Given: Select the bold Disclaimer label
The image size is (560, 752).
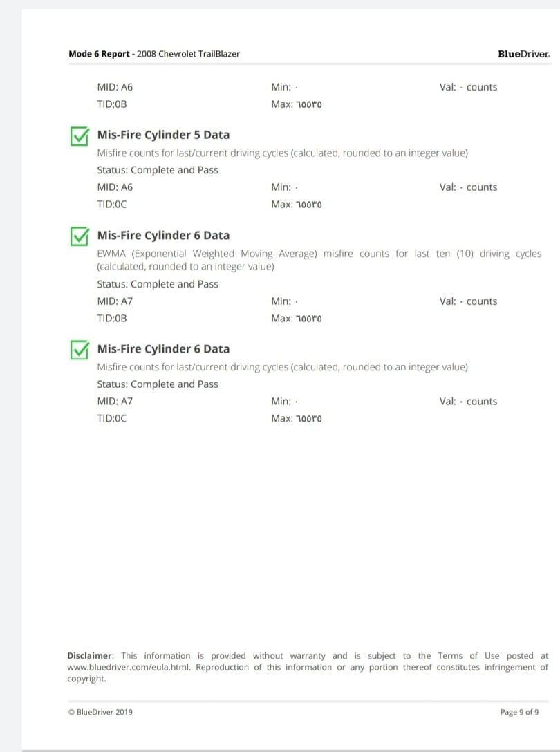Looking at the screenshot, I should [91, 655].
